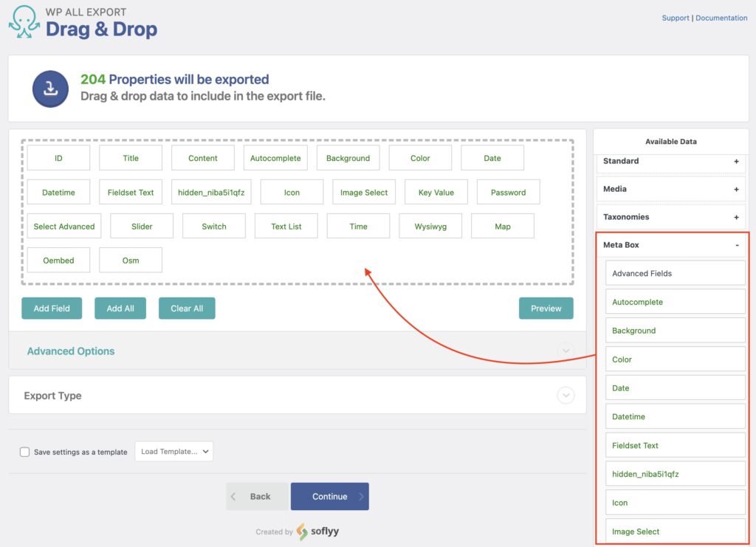This screenshot has width=756, height=547.
Task: Check 'Save settings as a template'
Action: click(x=24, y=451)
